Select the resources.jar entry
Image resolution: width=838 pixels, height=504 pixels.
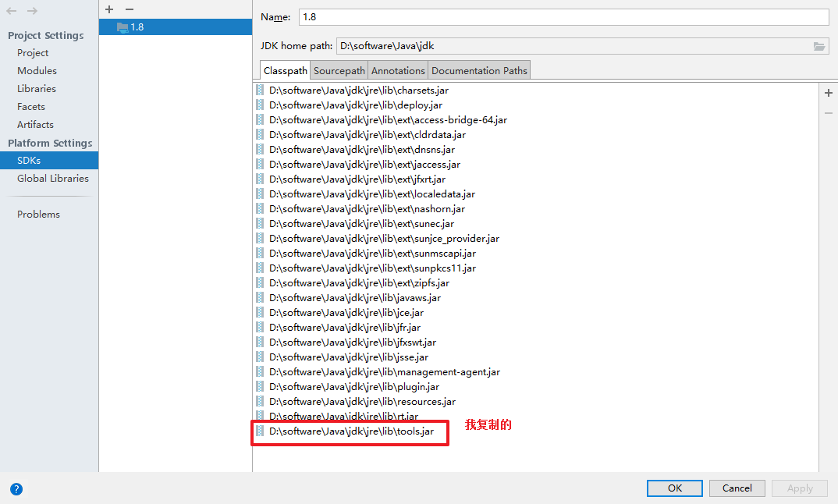362,401
